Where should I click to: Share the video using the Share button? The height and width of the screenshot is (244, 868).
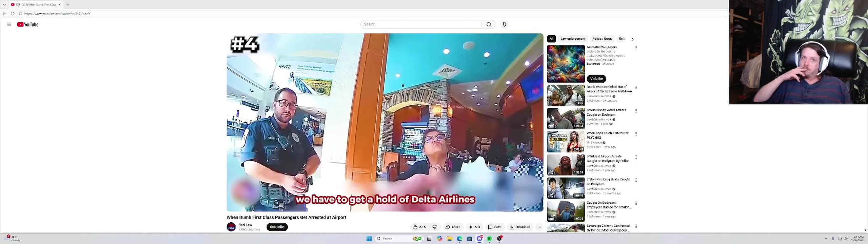coord(453,227)
